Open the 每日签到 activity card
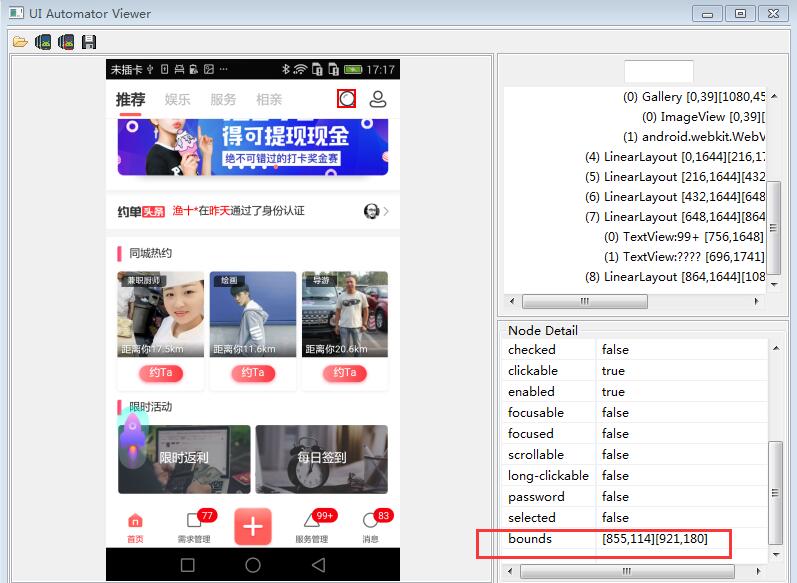This screenshot has width=797, height=583. [321, 459]
